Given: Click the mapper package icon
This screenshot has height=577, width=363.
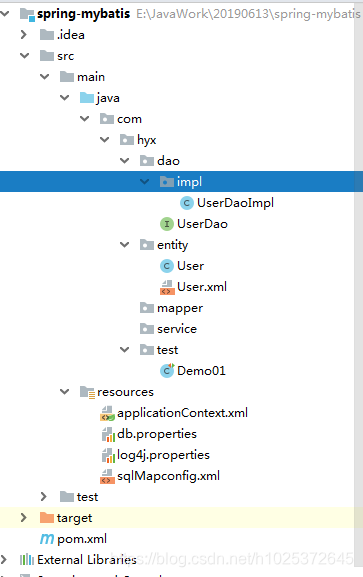Looking at the screenshot, I should [147, 308].
